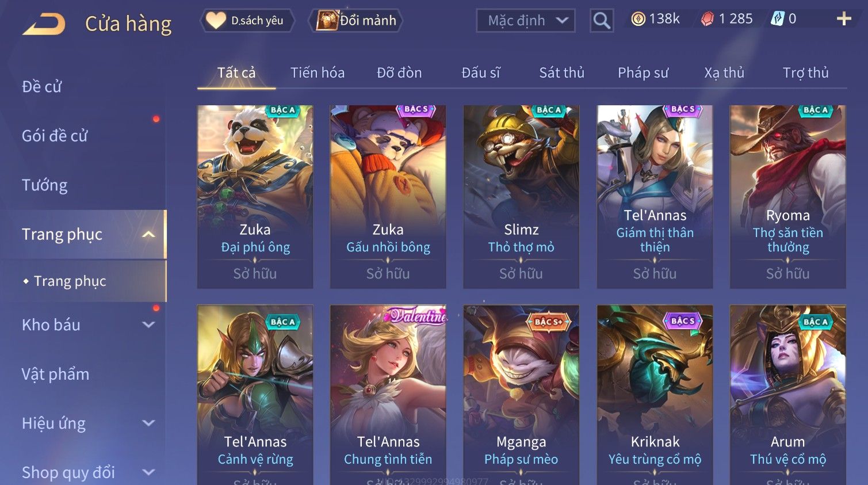Click the red ruby currency icon
The image size is (868, 485).
(x=707, y=19)
